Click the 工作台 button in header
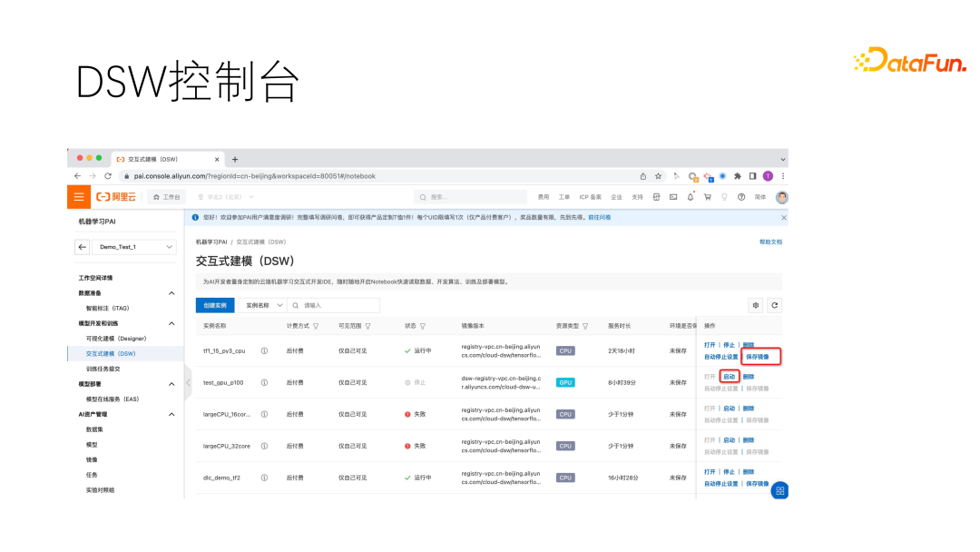980x552 pixels. [167, 197]
